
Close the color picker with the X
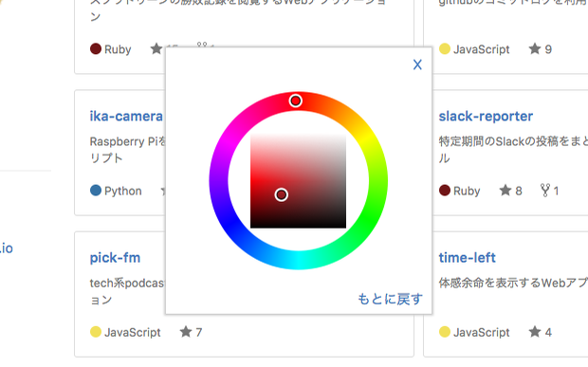[x=417, y=64]
